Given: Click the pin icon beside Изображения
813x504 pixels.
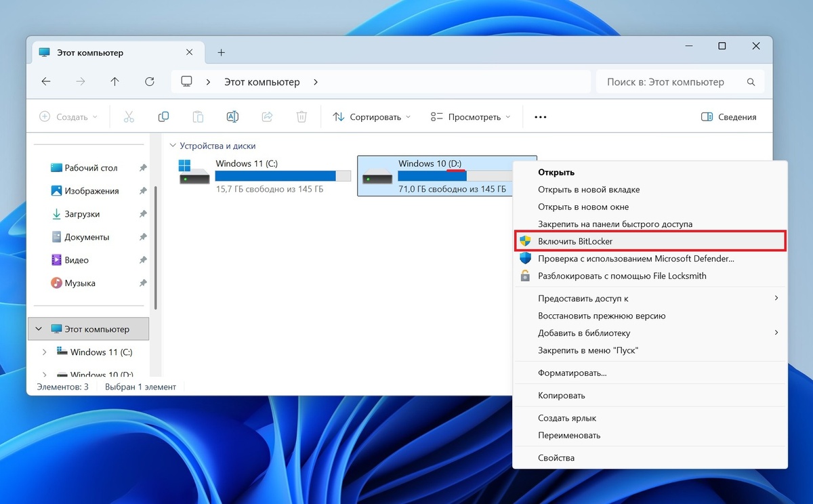Looking at the screenshot, I should tap(142, 191).
